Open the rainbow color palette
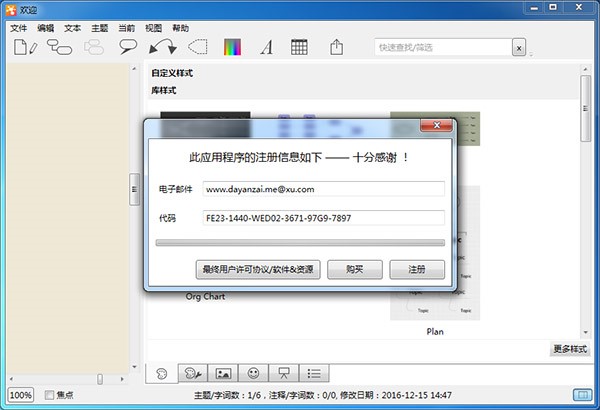600x410 pixels. (232, 47)
